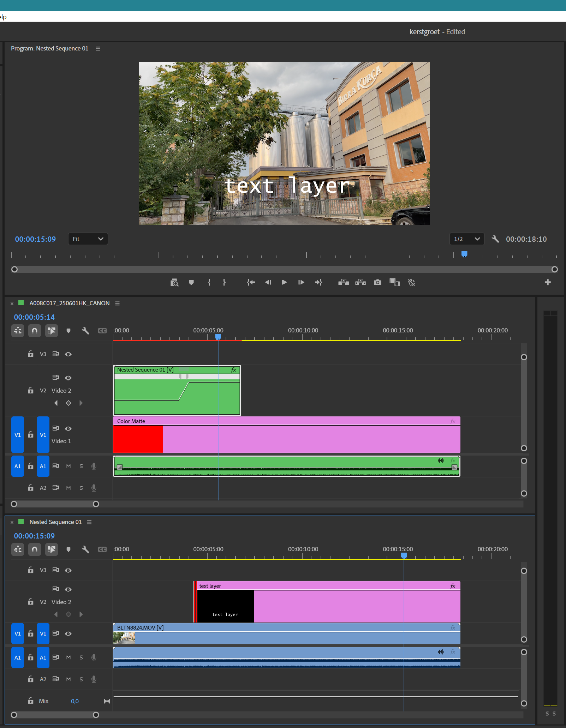
Task: Click the Export Frame camera icon
Action: point(377,282)
